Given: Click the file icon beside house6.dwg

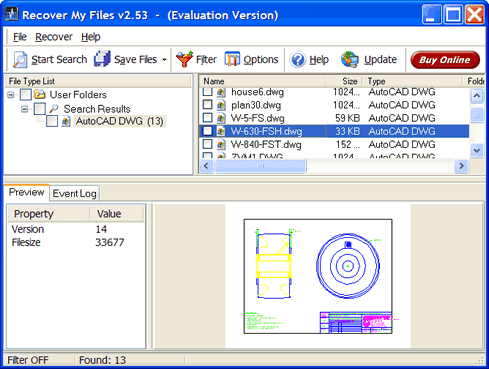Looking at the screenshot, I should 221,92.
